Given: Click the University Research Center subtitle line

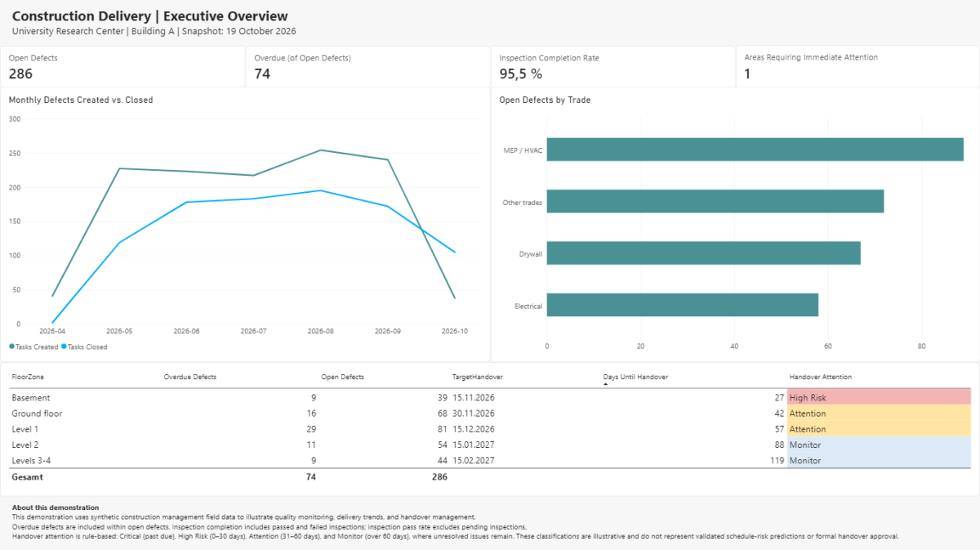Looking at the screenshot, I should click(154, 31).
